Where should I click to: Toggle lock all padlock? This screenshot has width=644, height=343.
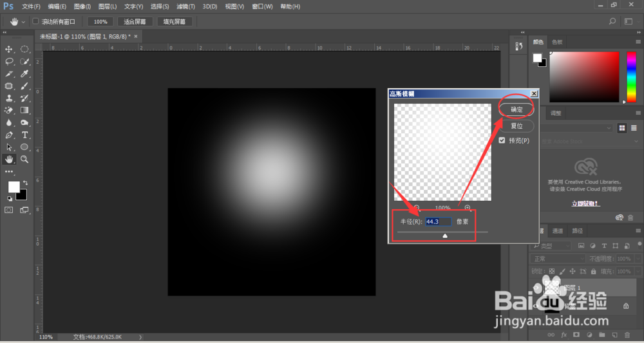(594, 272)
